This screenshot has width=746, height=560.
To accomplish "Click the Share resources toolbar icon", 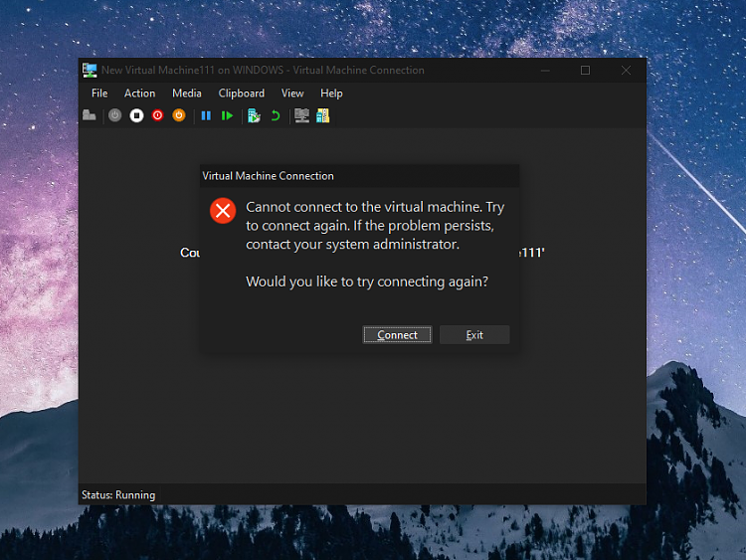I will tap(323, 115).
